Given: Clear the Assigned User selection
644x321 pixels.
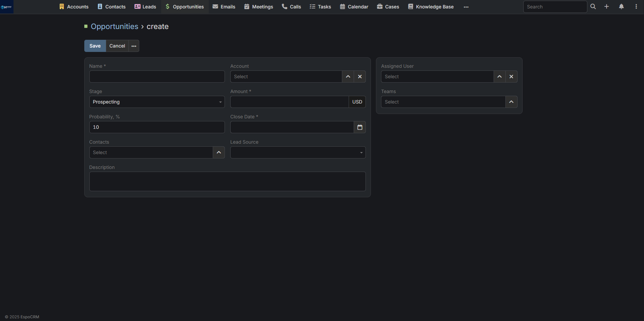Looking at the screenshot, I should click(x=511, y=77).
